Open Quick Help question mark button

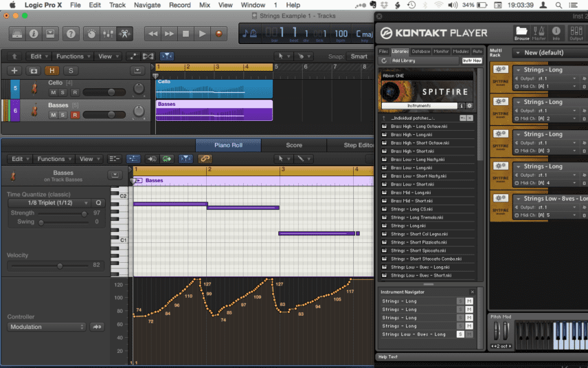coord(71,34)
